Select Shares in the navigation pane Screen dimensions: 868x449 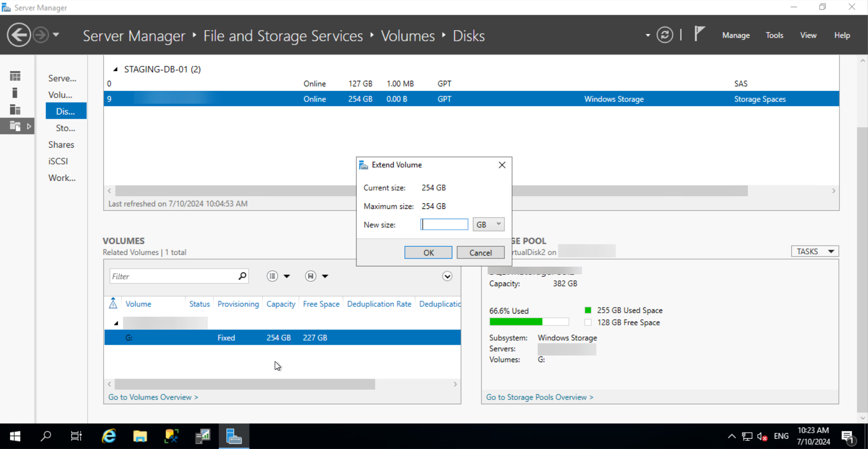point(61,145)
